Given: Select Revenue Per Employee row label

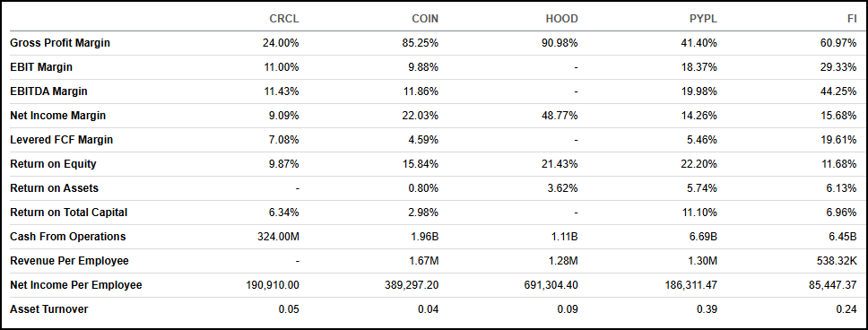Looking at the screenshot, I should pyautogui.click(x=69, y=261).
